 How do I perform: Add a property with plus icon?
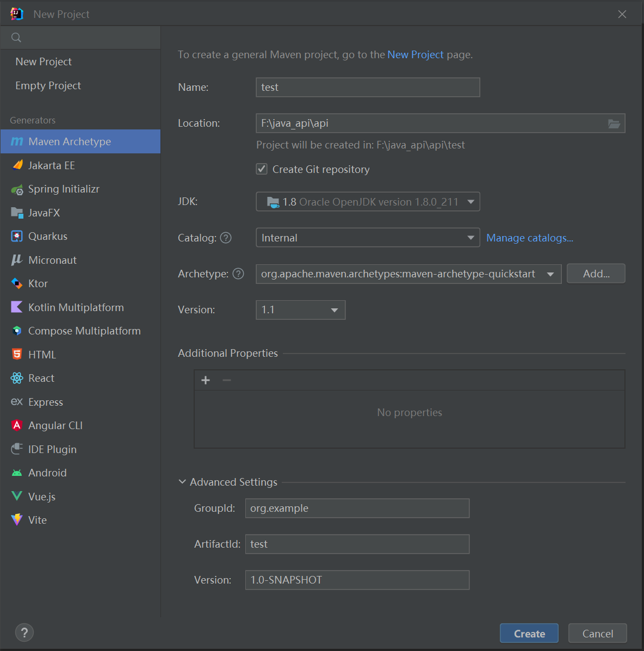coord(206,380)
